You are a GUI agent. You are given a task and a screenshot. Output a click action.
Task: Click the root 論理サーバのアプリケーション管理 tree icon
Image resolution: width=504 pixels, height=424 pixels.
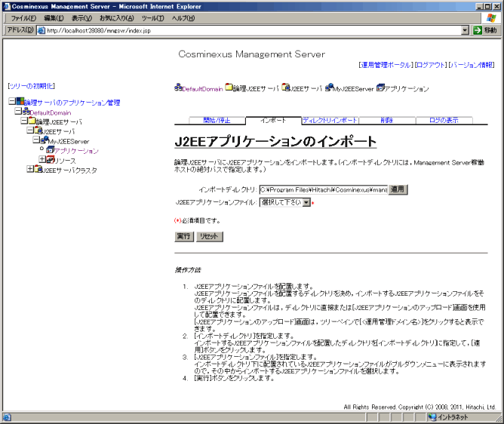[x=19, y=102]
